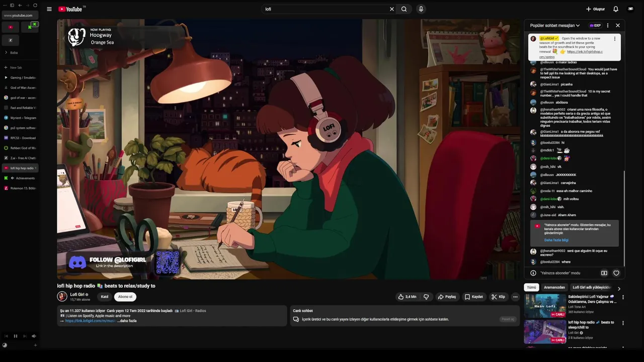The image size is (644, 362).
Task: Start voice search with microphone
Action: click(x=421, y=9)
